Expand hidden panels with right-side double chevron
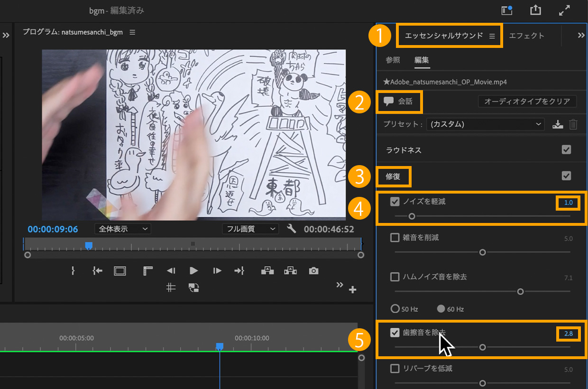Image resolution: width=588 pixels, height=389 pixels. 581,35
